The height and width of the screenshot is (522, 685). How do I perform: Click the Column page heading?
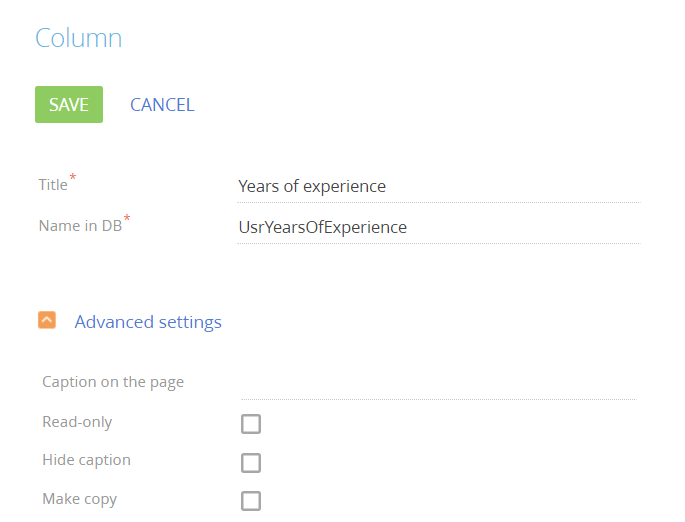click(x=78, y=38)
